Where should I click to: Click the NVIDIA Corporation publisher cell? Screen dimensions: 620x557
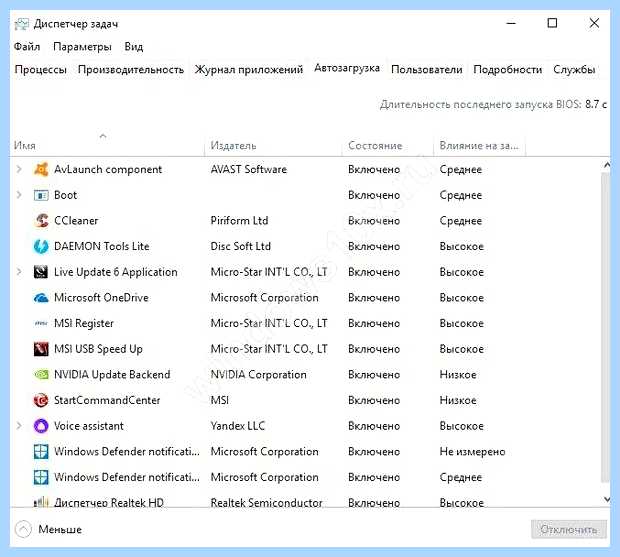coord(259,374)
